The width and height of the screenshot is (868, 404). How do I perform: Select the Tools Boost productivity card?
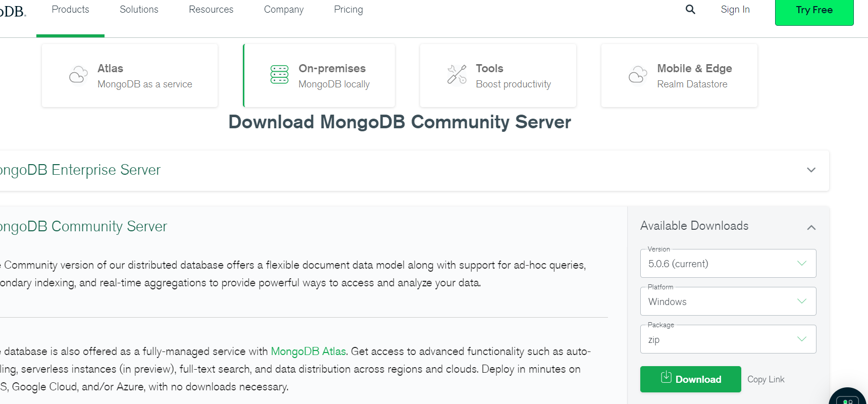(x=498, y=75)
